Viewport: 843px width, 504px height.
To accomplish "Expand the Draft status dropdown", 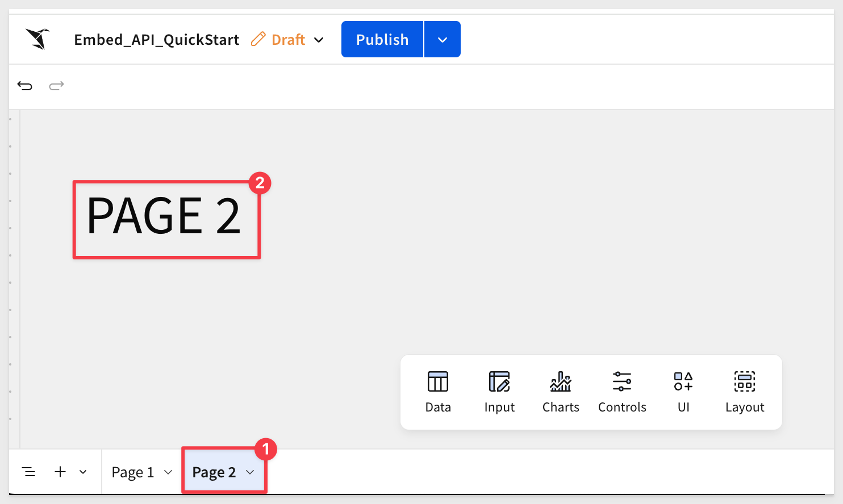I will [319, 40].
